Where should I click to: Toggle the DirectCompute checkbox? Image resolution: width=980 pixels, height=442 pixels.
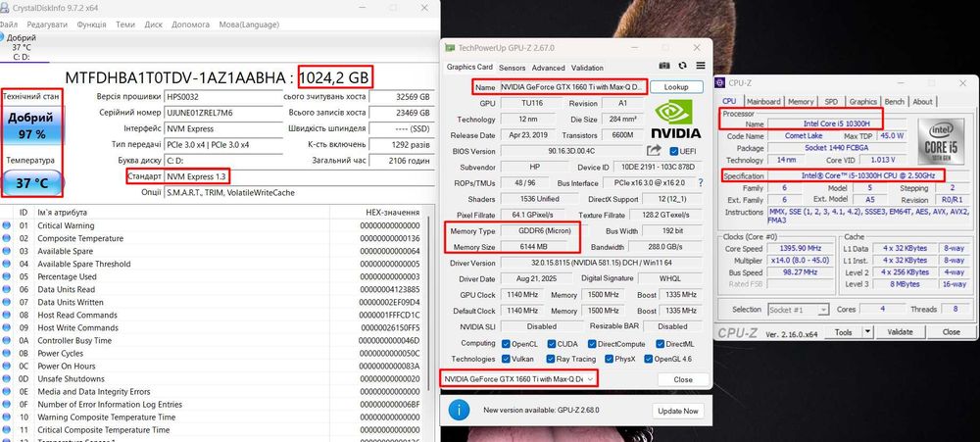(x=592, y=344)
